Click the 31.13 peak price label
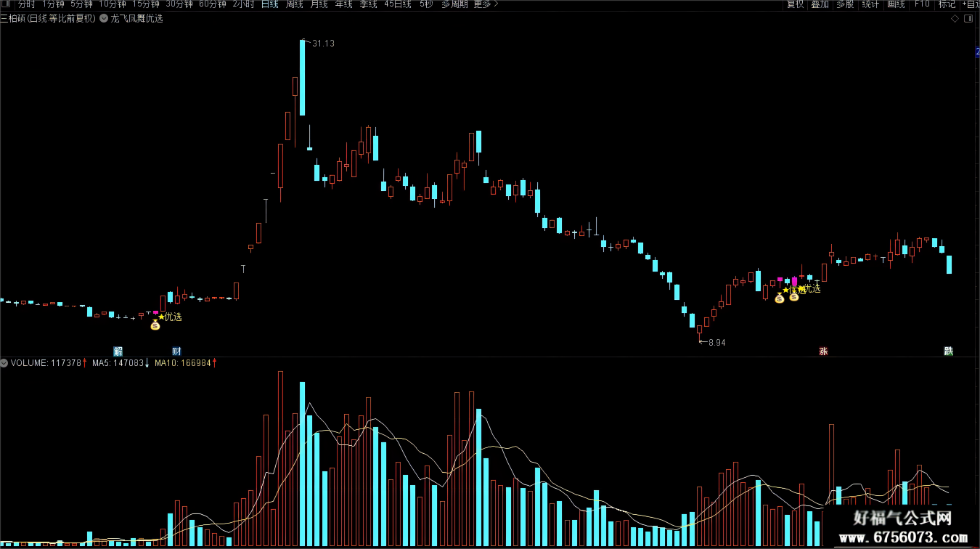This screenshot has height=549, width=980. [x=323, y=44]
